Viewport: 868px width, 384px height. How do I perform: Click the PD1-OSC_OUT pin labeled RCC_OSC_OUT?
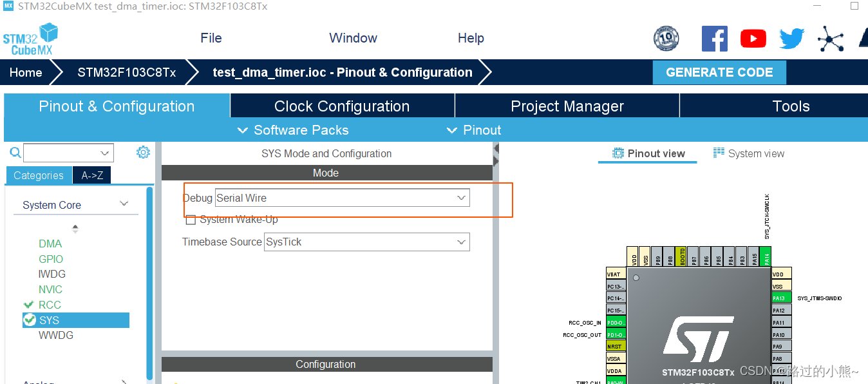tap(616, 335)
